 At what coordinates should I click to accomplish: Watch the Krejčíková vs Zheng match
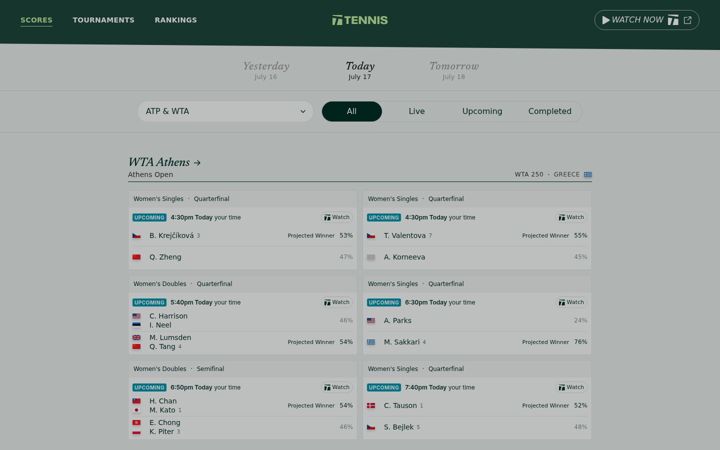[x=337, y=217]
